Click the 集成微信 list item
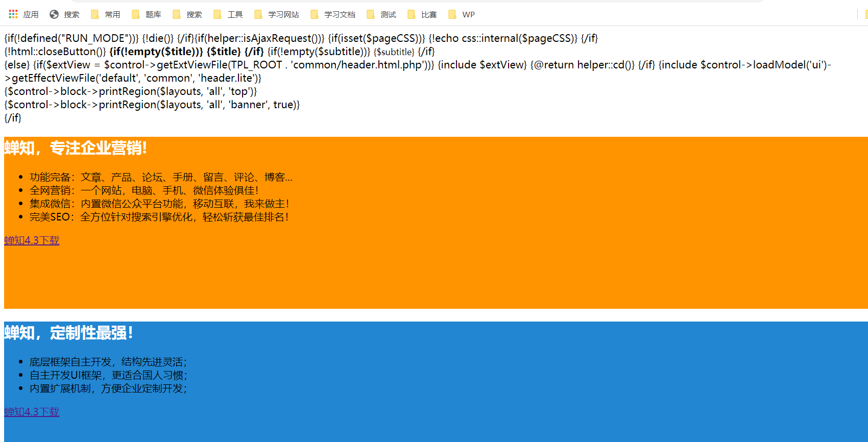868x442 pixels. tap(159, 204)
